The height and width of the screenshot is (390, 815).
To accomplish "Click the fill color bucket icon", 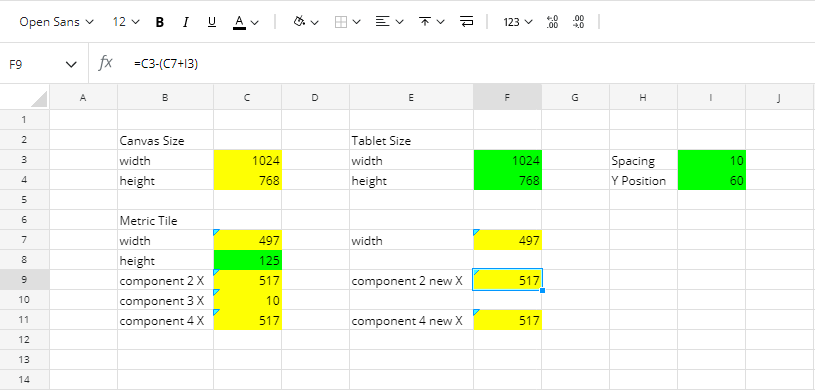I will pyautogui.click(x=299, y=22).
